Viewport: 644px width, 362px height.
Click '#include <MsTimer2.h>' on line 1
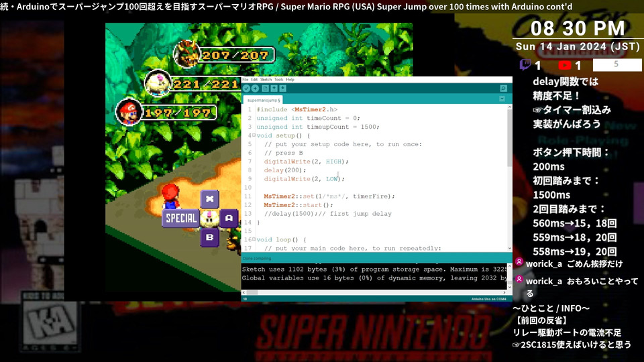pyautogui.click(x=297, y=109)
